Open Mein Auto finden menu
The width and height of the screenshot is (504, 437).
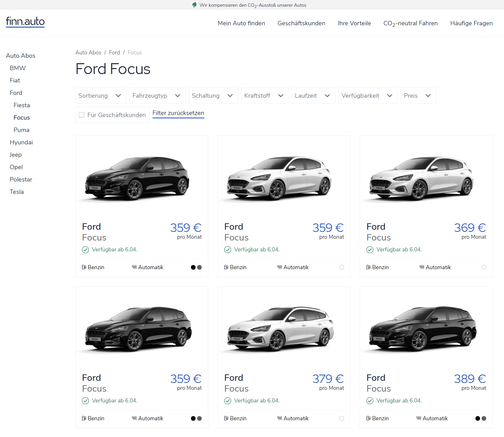point(241,23)
